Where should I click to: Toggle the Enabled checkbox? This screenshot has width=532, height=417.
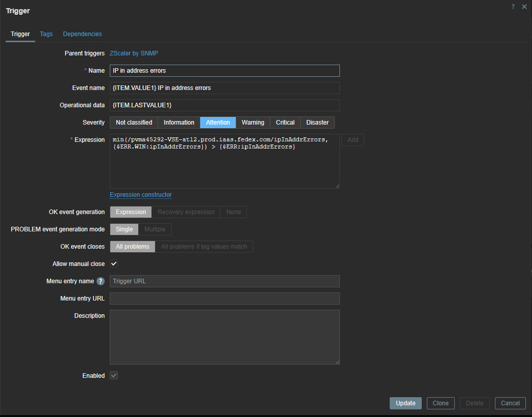pos(114,376)
